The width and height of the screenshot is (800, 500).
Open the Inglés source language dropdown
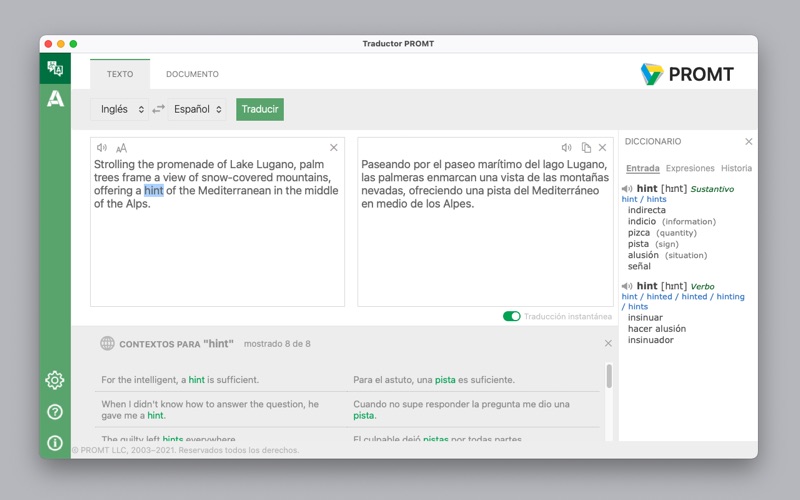click(x=119, y=109)
